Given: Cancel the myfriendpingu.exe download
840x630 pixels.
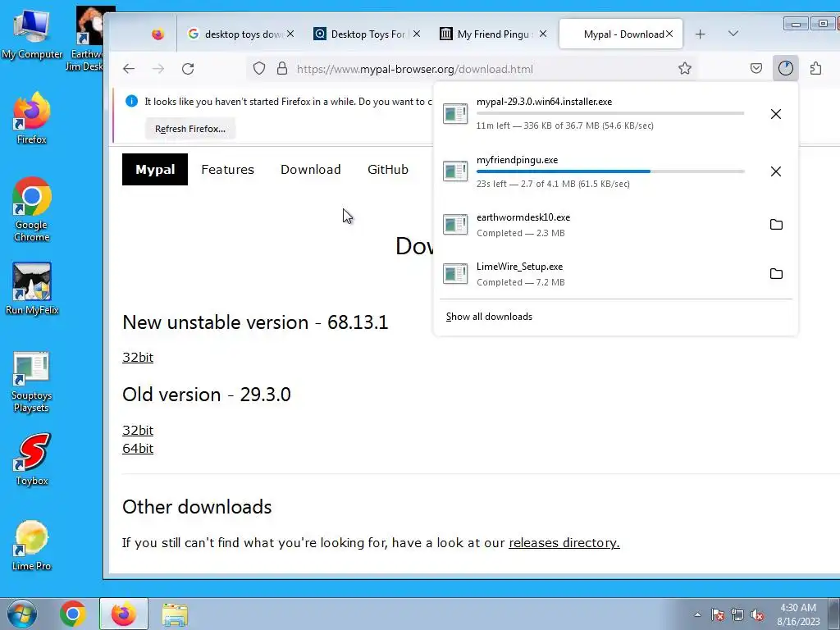Looking at the screenshot, I should click(x=776, y=171).
